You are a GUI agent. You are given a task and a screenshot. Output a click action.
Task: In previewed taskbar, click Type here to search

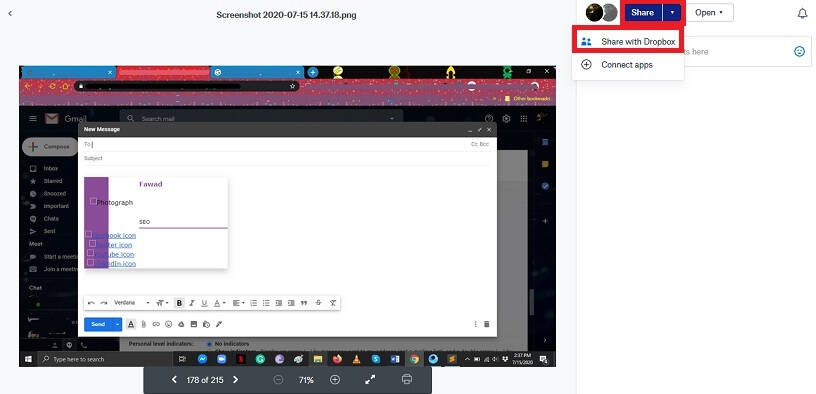(x=104, y=359)
